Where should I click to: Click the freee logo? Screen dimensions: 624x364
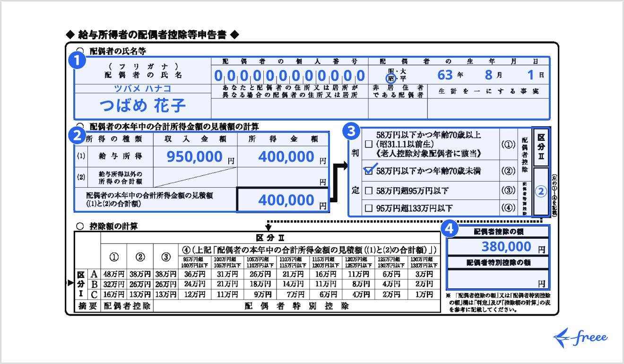(x=580, y=338)
